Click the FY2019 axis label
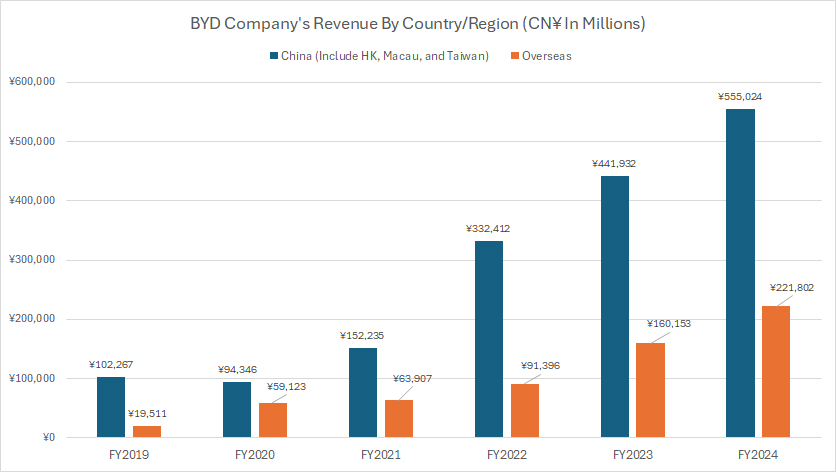The width and height of the screenshot is (836, 472). pos(129,455)
